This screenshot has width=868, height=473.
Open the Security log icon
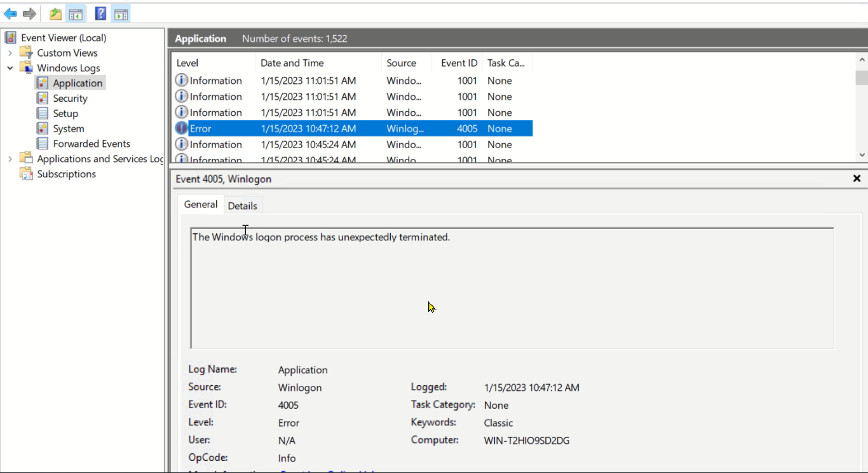point(43,98)
